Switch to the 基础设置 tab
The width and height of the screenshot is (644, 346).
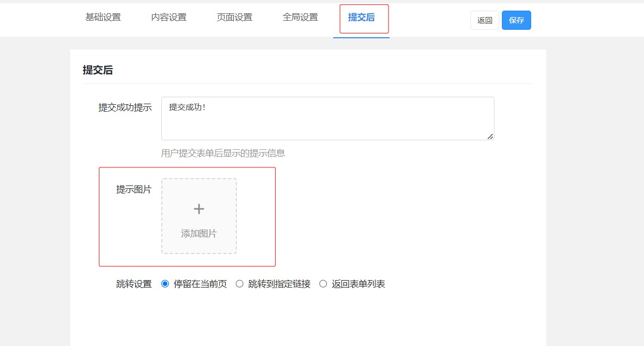tap(103, 18)
